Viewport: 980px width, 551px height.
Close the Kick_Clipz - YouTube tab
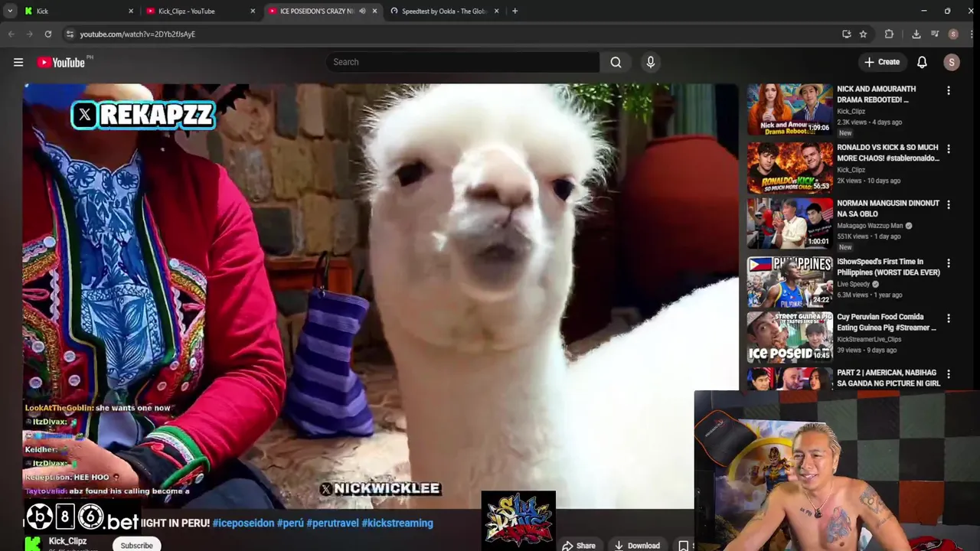(x=253, y=11)
